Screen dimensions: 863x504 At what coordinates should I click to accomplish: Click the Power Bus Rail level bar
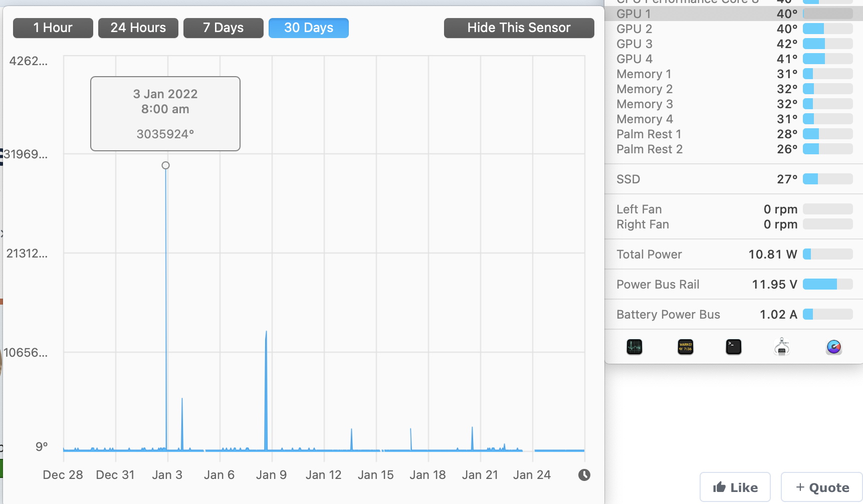[x=828, y=284]
